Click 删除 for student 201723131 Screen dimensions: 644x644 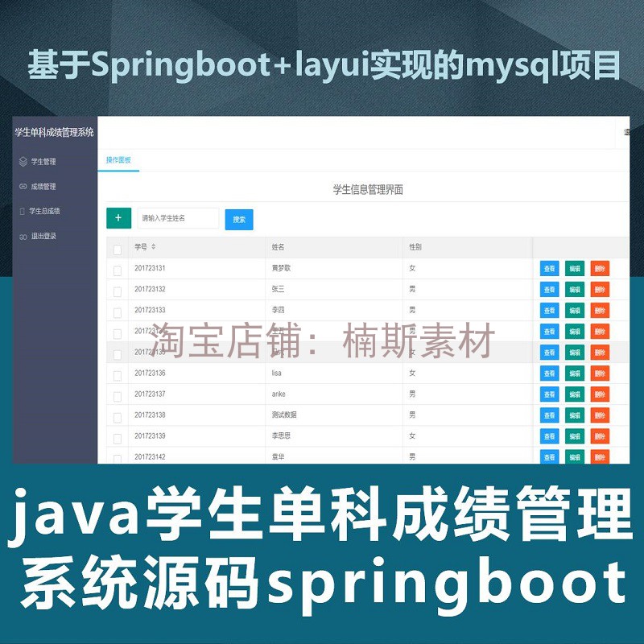click(600, 269)
